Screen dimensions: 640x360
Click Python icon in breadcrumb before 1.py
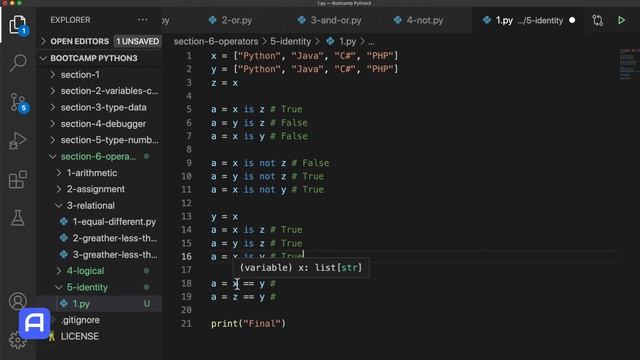[330, 41]
